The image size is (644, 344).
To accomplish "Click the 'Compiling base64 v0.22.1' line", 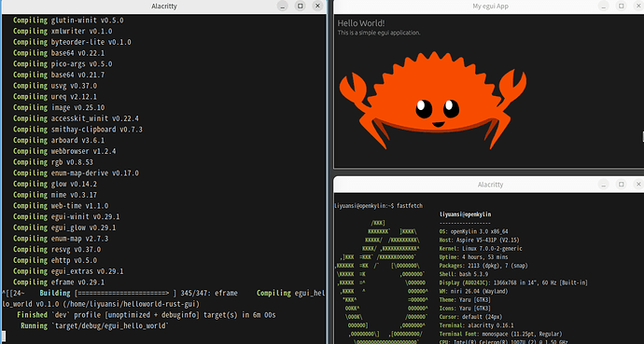I will (59, 53).
